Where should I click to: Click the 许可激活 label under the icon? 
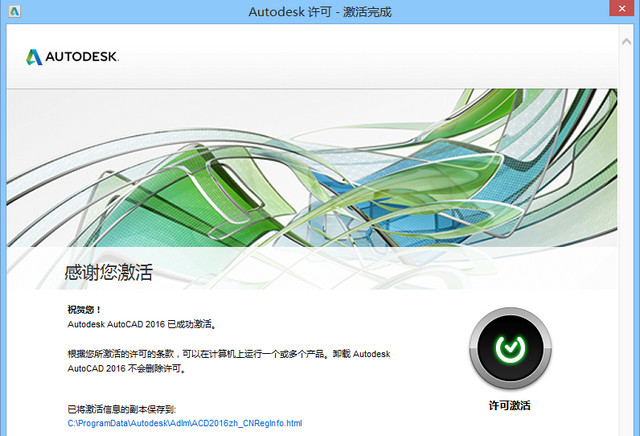[x=510, y=405]
